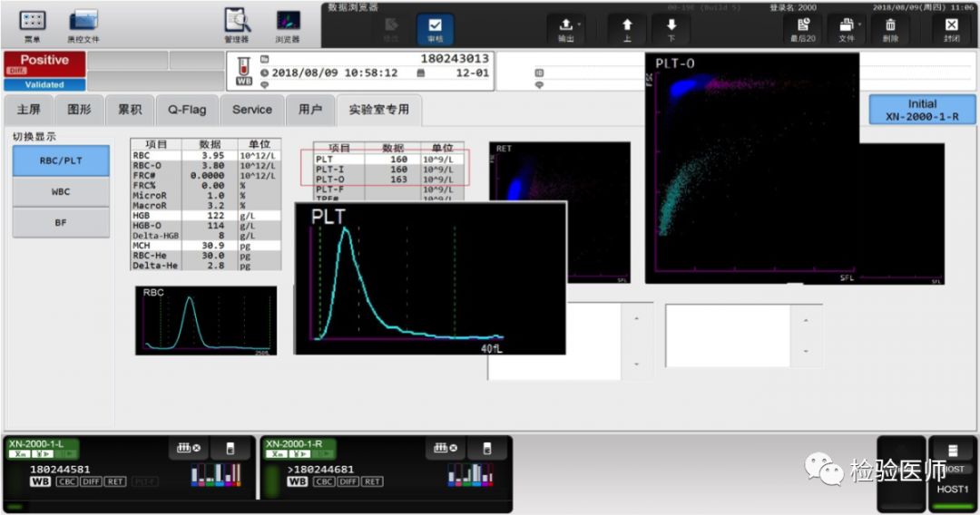Click the Initial XN-2000-1-R button
This screenshot has height=515, width=980.
(922, 110)
